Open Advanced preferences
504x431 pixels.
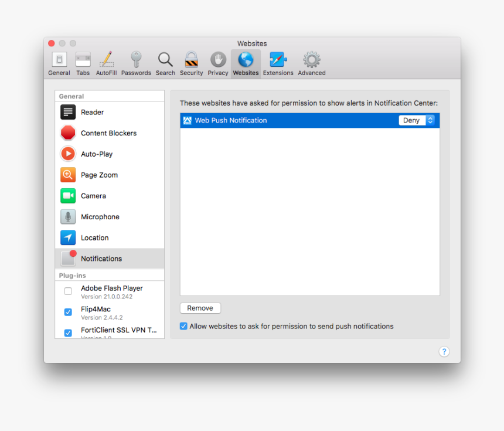click(311, 62)
